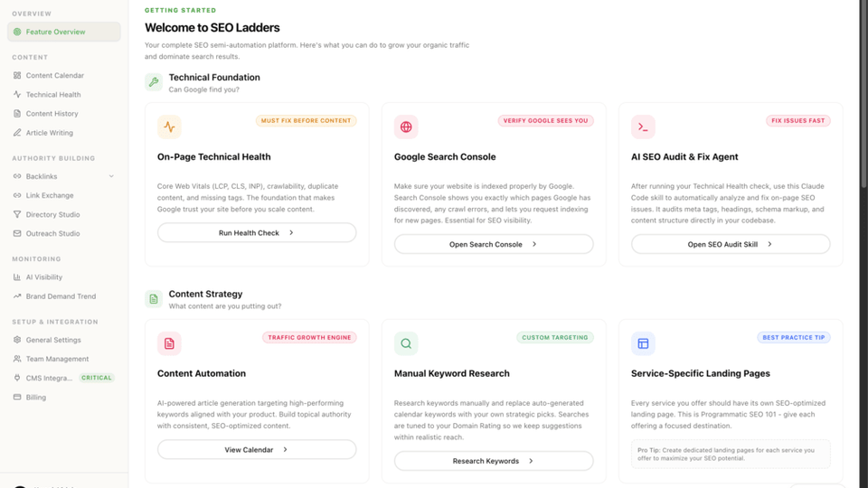
Task: Click the Manual Keyword Research magnifier icon
Action: (406, 343)
